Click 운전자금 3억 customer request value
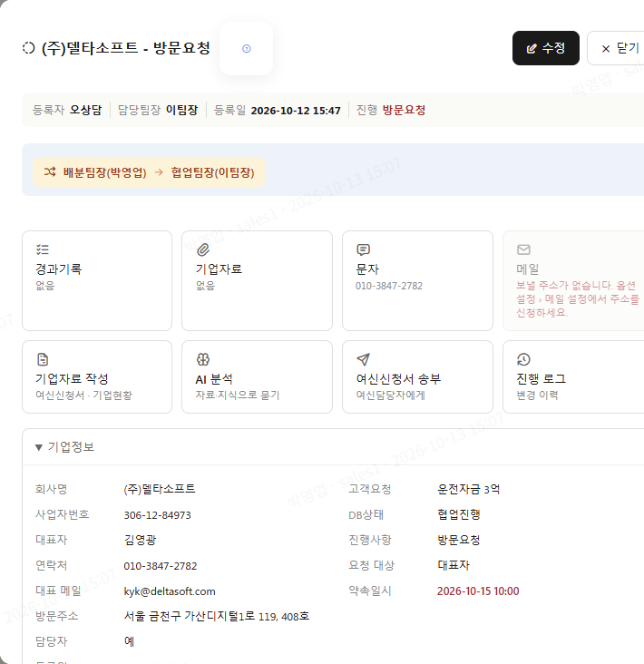This screenshot has height=664, width=644. (469, 489)
